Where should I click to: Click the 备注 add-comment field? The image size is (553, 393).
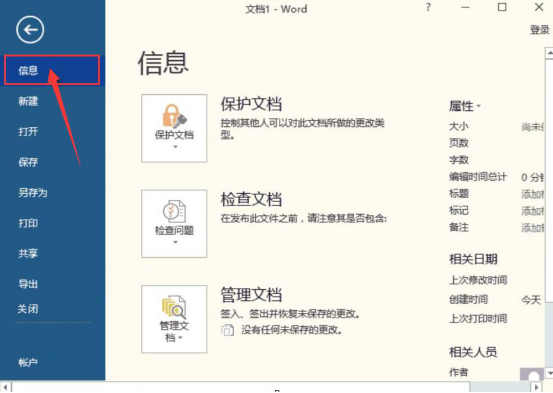(x=533, y=228)
